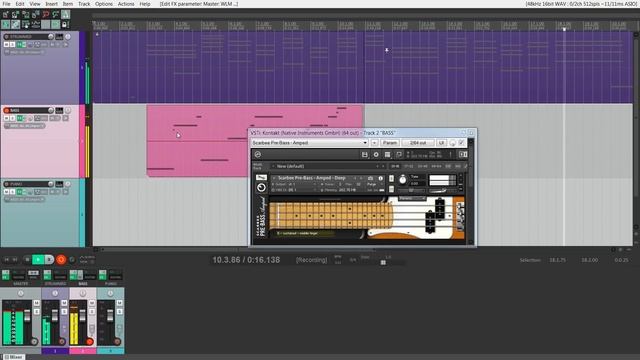Click the instrument snapshot camera icon

(370, 178)
